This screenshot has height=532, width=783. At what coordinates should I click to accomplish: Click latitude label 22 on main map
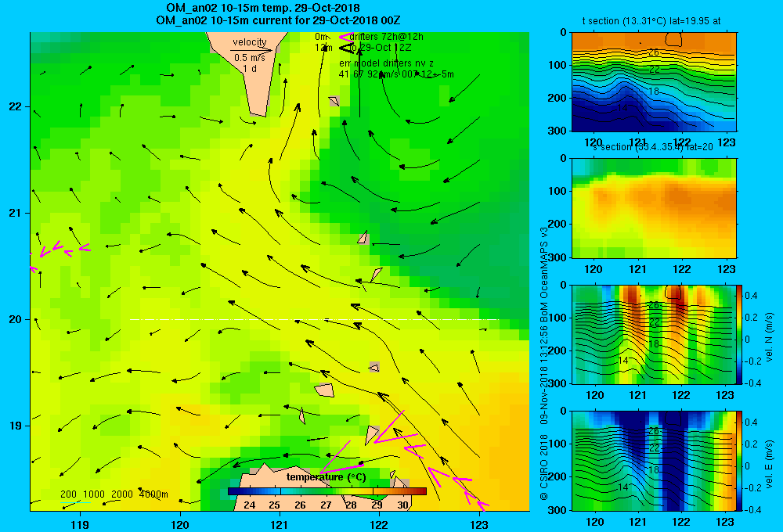[15, 106]
